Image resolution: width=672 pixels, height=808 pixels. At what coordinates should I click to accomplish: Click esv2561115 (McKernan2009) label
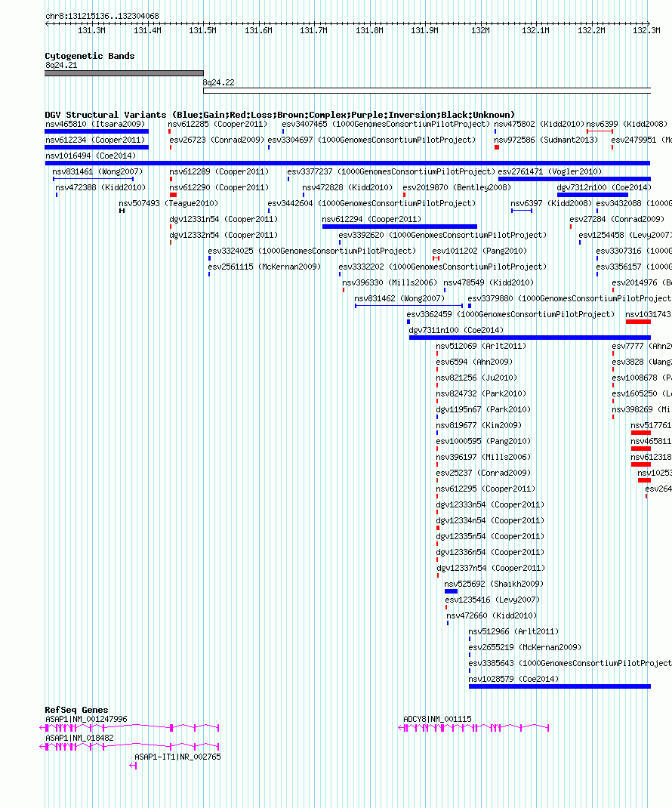tap(264, 267)
